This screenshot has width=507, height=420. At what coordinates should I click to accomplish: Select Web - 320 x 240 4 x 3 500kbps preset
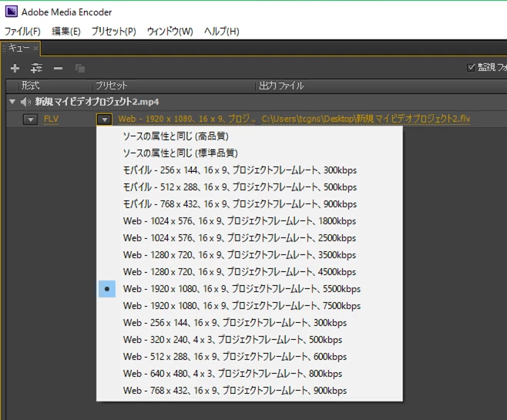pos(250,340)
